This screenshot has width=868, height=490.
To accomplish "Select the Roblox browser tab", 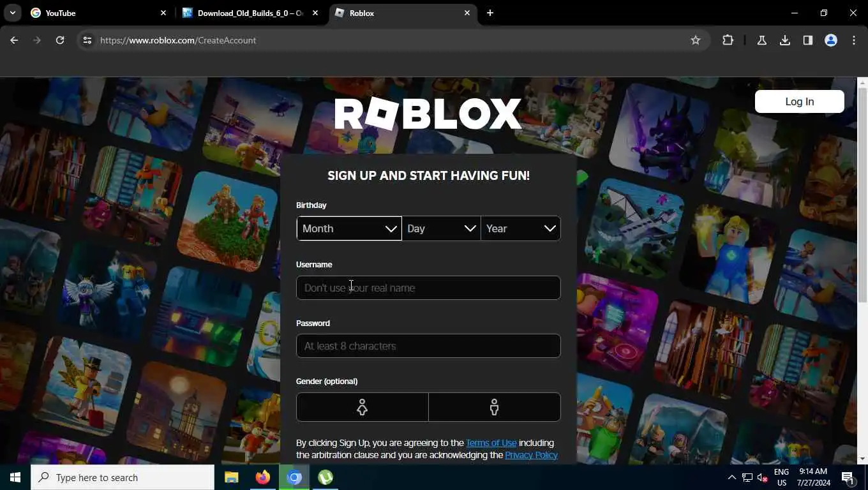I will click(403, 13).
